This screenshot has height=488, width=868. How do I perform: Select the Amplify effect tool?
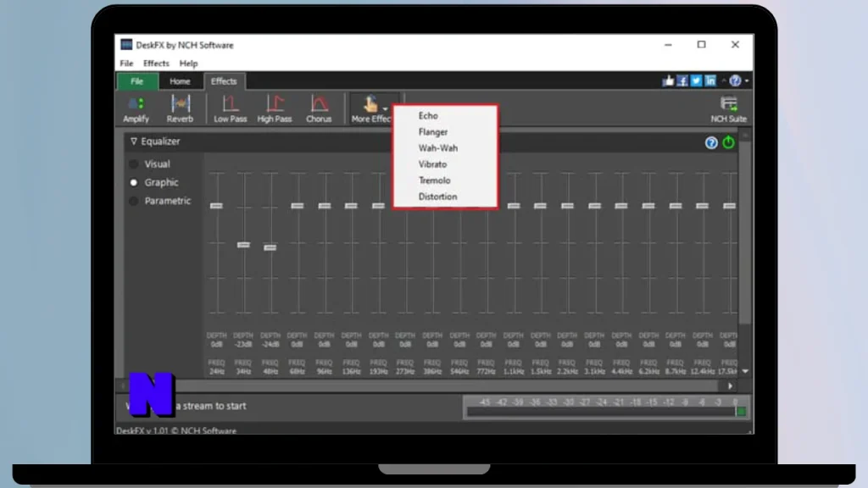pos(136,108)
